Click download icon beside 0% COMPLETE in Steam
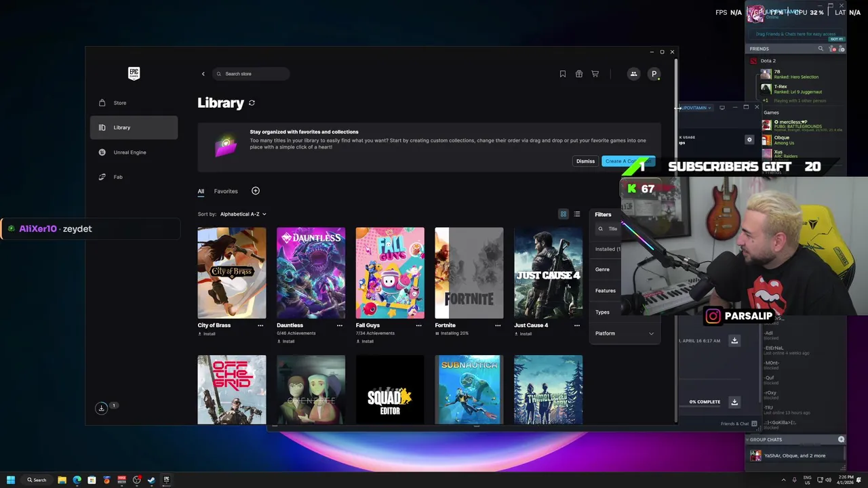Viewport: 868px width, 488px height. pyautogui.click(x=734, y=402)
